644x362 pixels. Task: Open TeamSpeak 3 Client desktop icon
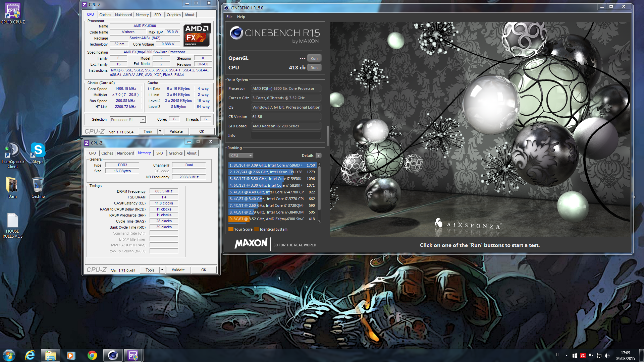[x=13, y=155]
